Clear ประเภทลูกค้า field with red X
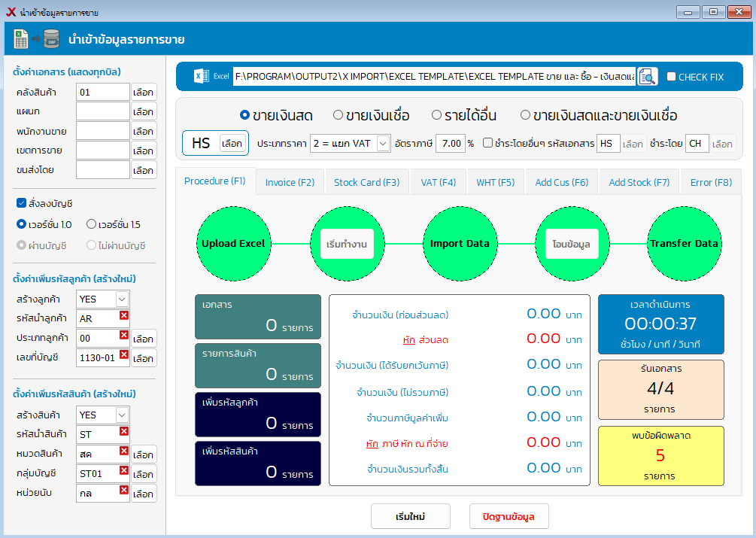This screenshot has height=538, width=756. tap(124, 335)
